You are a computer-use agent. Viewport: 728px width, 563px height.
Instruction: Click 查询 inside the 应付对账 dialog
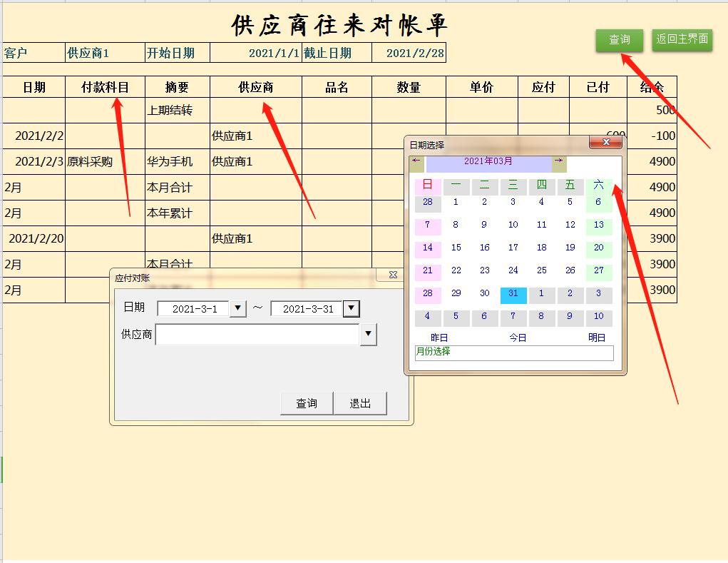pos(306,403)
